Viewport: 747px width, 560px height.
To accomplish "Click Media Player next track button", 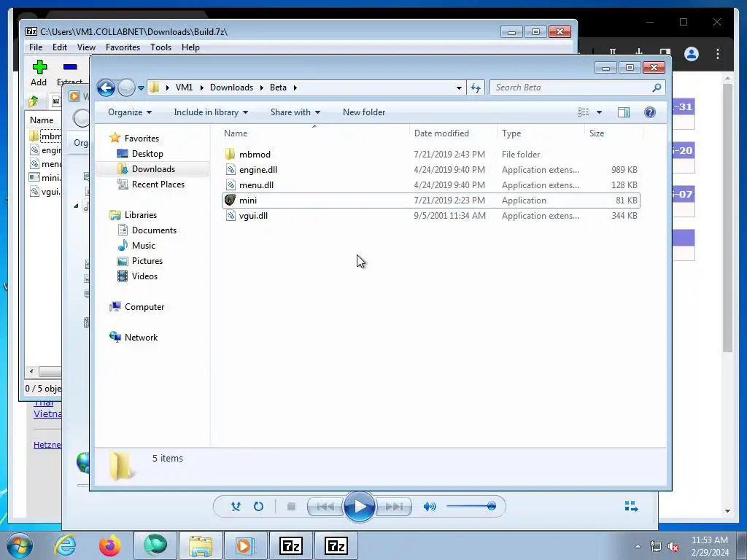I will 393,507.
